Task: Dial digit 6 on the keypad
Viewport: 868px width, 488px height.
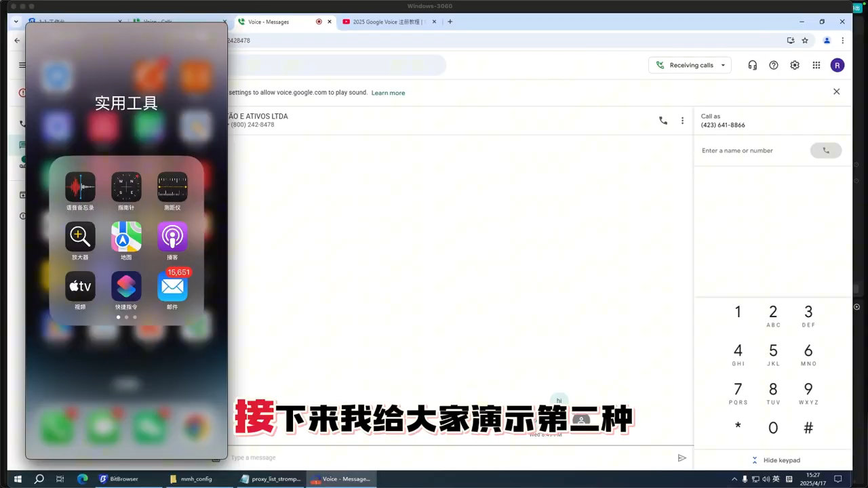Action: coord(808,354)
